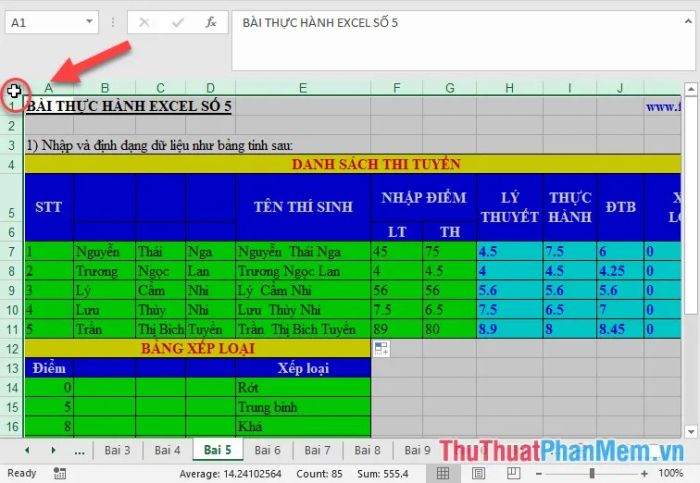This screenshot has height=483, width=700.
Task: Show hidden sheets via ellipsis button
Action: pos(79,451)
